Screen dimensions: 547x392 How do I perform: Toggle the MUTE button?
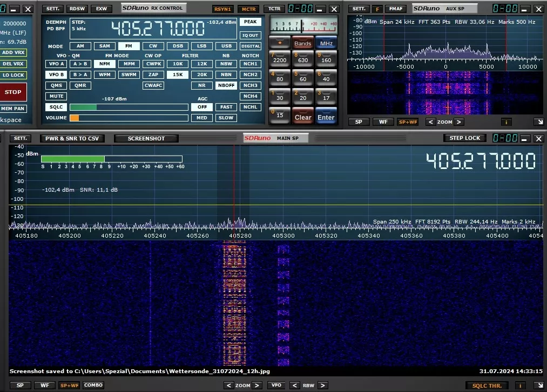[x=56, y=96]
